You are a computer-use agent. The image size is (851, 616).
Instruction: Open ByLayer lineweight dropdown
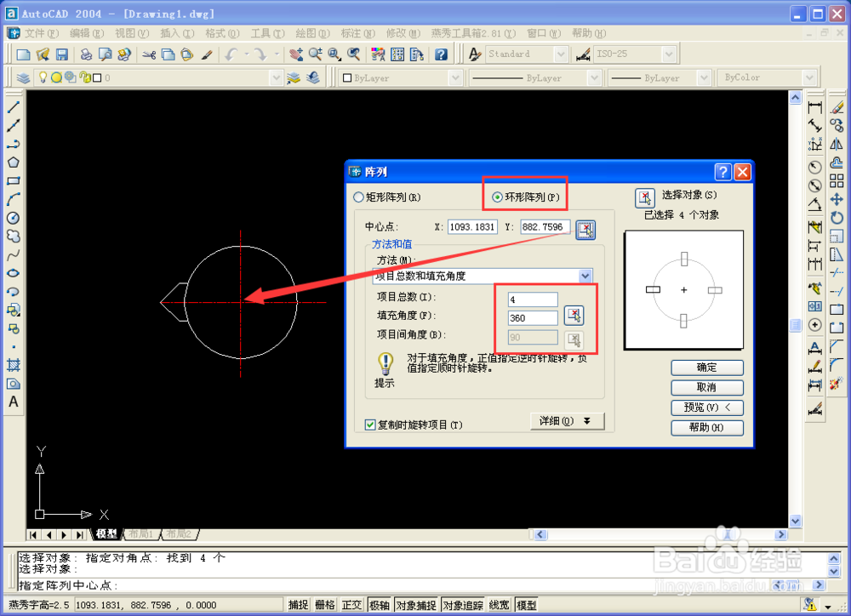704,77
